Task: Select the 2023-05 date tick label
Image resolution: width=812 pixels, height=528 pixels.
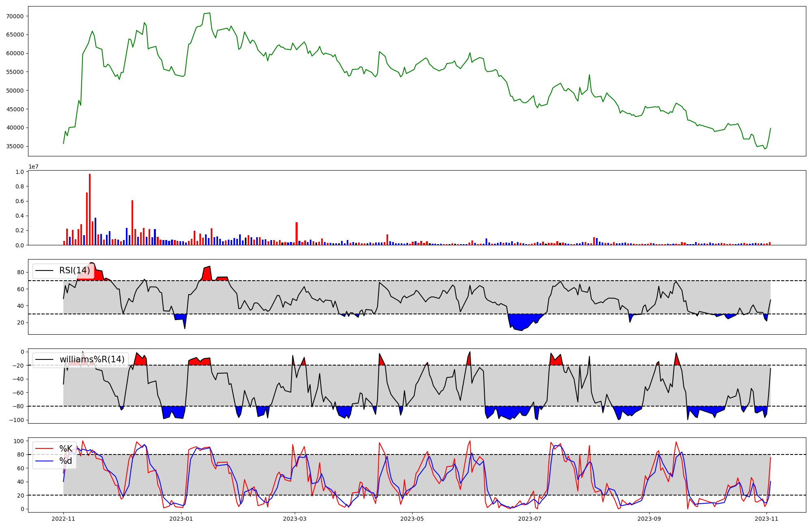Action: pyautogui.click(x=412, y=519)
